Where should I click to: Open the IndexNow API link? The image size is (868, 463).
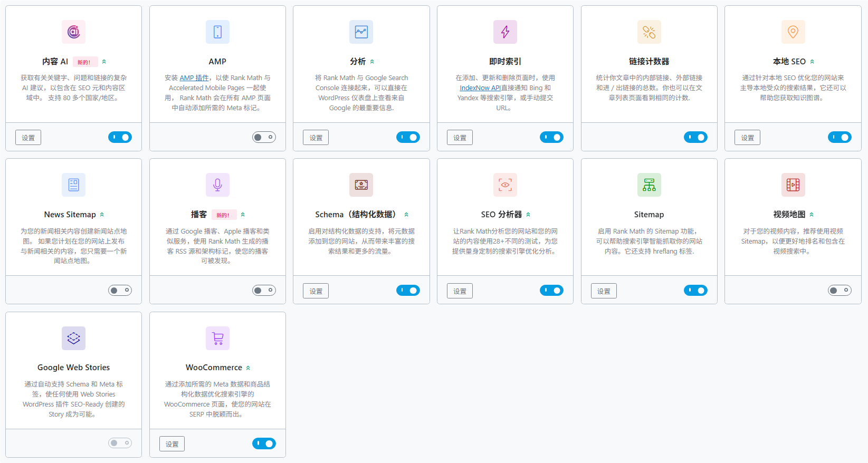pos(480,88)
